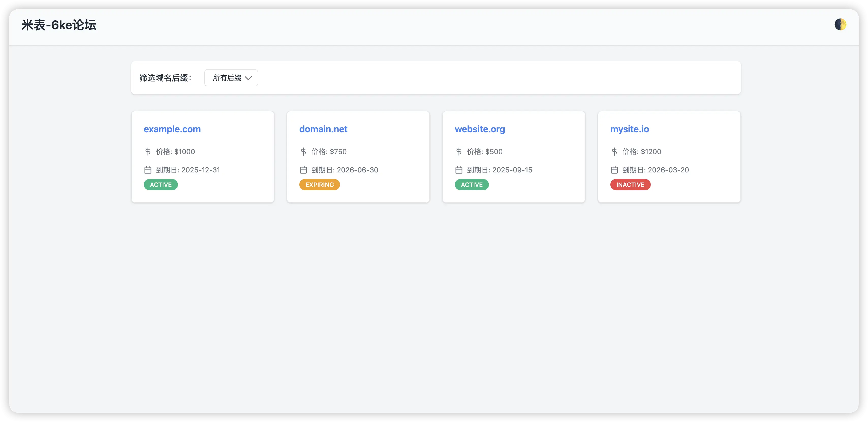
Task: Open the mysite.io domain link
Action: pos(629,129)
